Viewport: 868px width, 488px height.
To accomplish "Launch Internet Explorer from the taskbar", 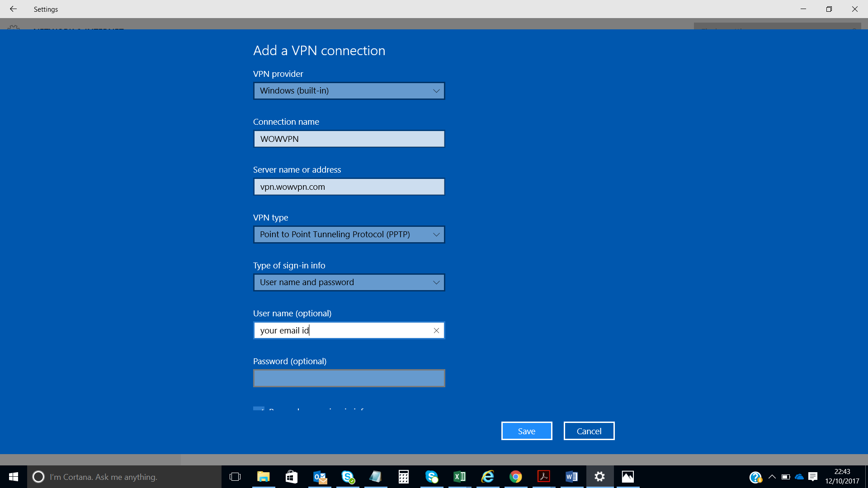I will click(488, 477).
